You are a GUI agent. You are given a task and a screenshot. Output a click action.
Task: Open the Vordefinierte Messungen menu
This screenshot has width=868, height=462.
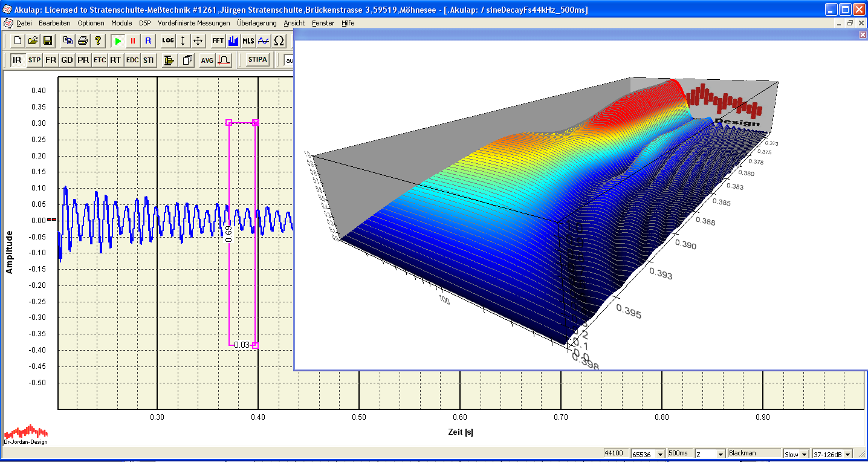(x=193, y=23)
